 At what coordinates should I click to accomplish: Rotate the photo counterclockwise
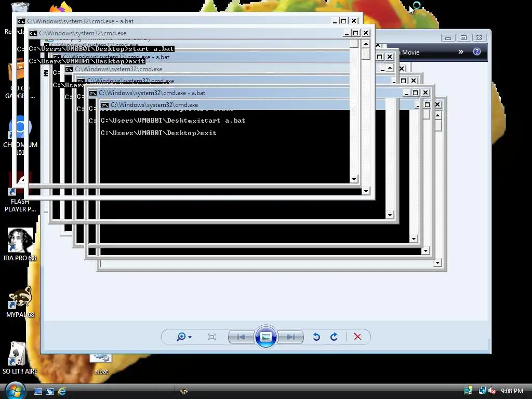[316, 337]
